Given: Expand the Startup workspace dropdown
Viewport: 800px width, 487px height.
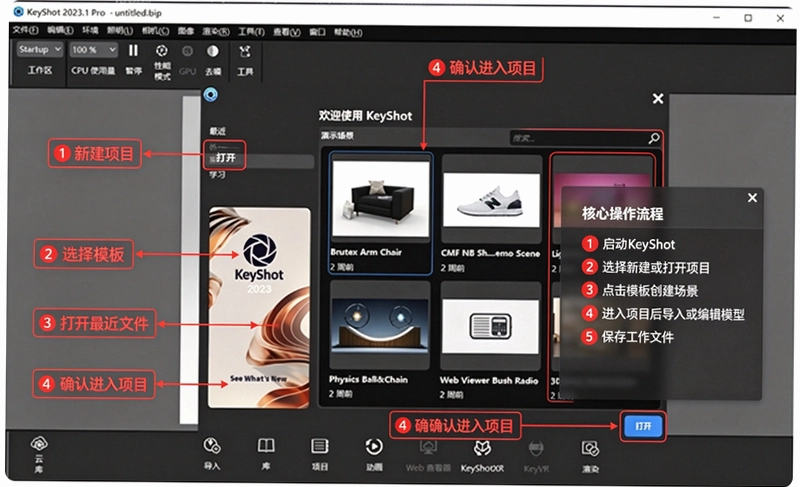Looking at the screenshot, I should pyautogui.click(x=40, y=49).
